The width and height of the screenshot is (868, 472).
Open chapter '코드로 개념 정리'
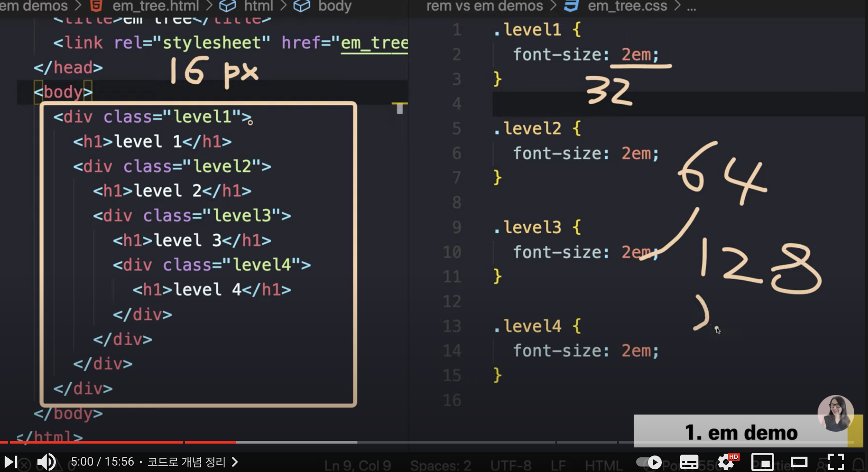point(192,461)
